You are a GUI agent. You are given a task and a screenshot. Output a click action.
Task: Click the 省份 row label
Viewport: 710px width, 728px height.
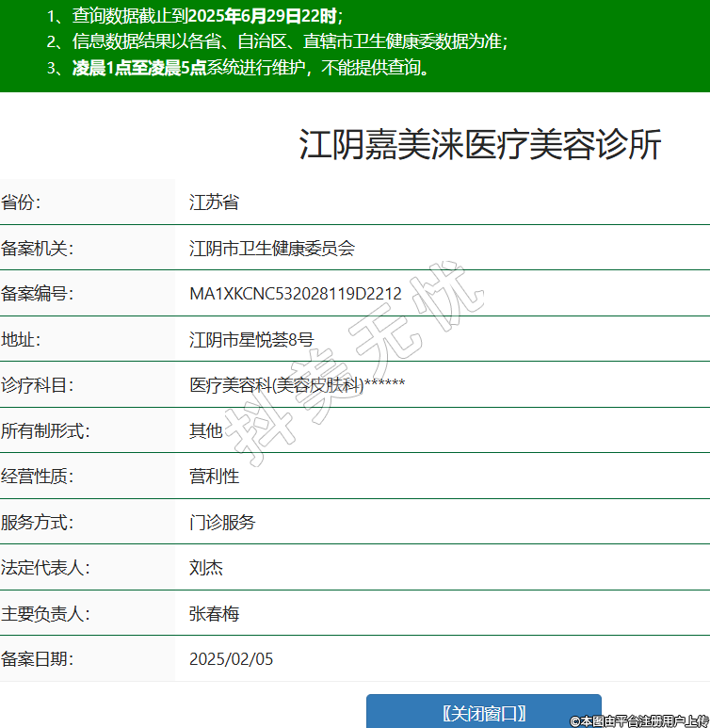[x=22, y=202]
